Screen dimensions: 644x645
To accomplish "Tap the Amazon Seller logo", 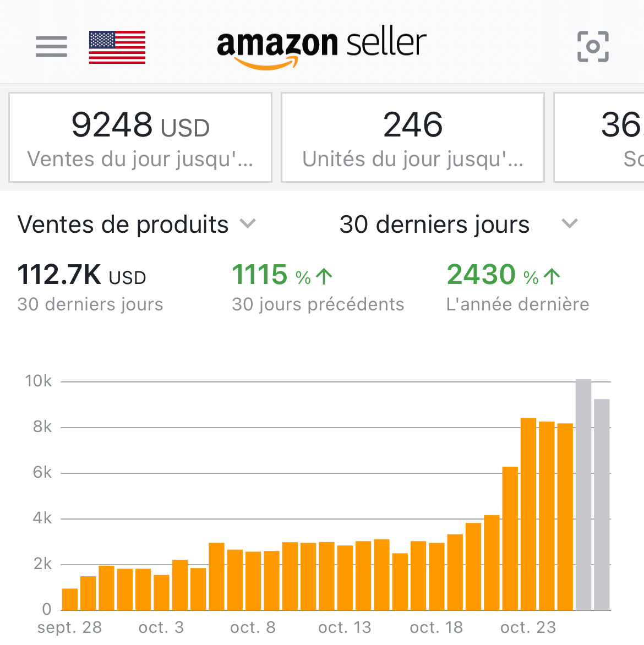I will pos(321,47).
